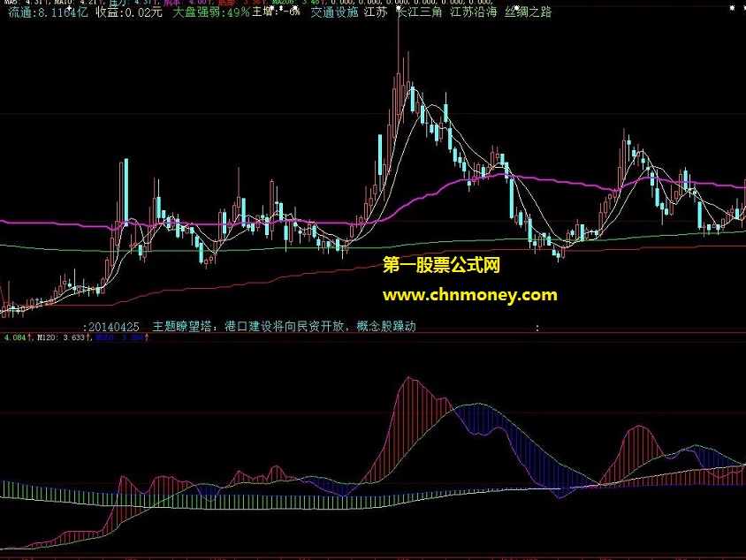Click the 收益:0.02元 value
This screenshot has height=560, width=746.
129,12
